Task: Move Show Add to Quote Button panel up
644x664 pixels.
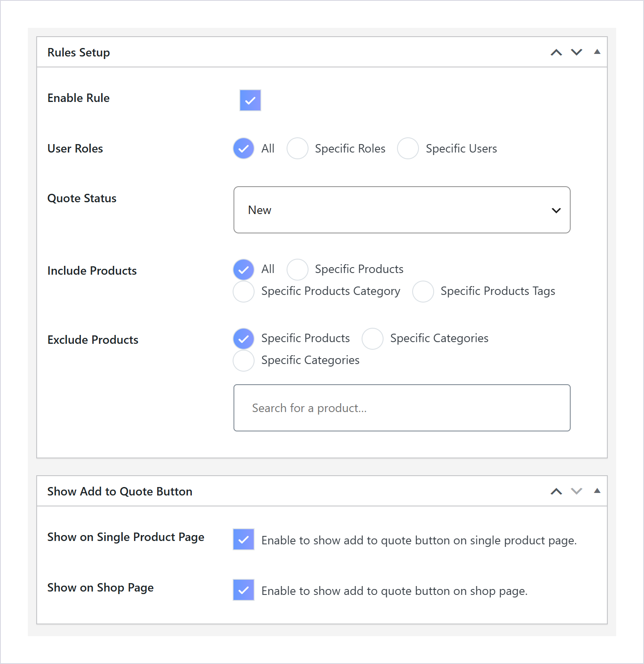Action: (x=556, y=491)
